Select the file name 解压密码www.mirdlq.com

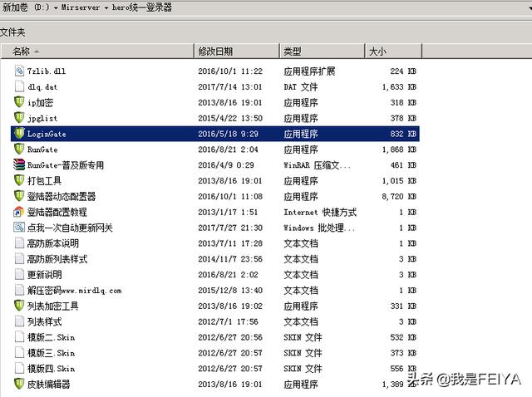pos(74,290)
